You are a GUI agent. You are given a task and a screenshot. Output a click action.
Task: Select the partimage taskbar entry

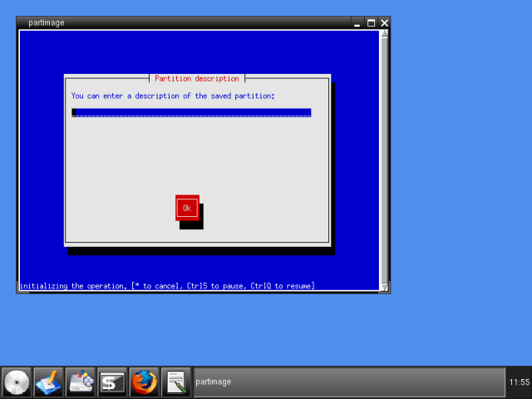pyautogui.click(x=349, y=382)
